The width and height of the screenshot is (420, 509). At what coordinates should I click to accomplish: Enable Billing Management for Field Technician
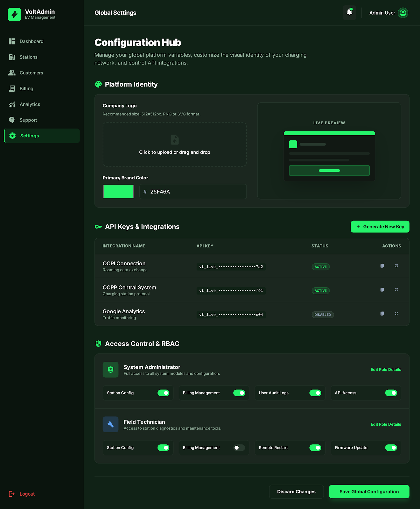click(239, 448)
